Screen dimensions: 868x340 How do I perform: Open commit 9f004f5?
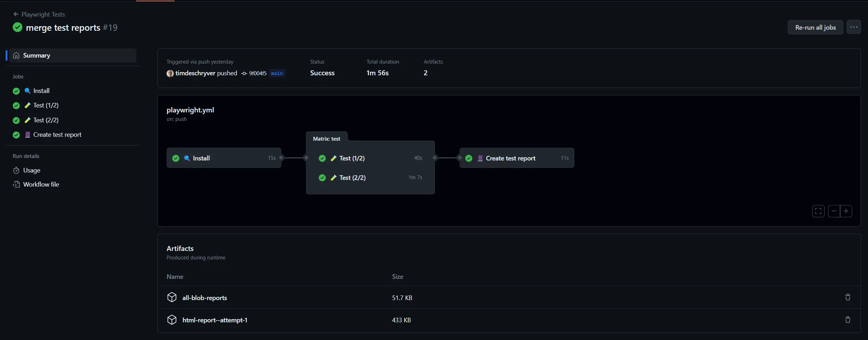point(258,73)
